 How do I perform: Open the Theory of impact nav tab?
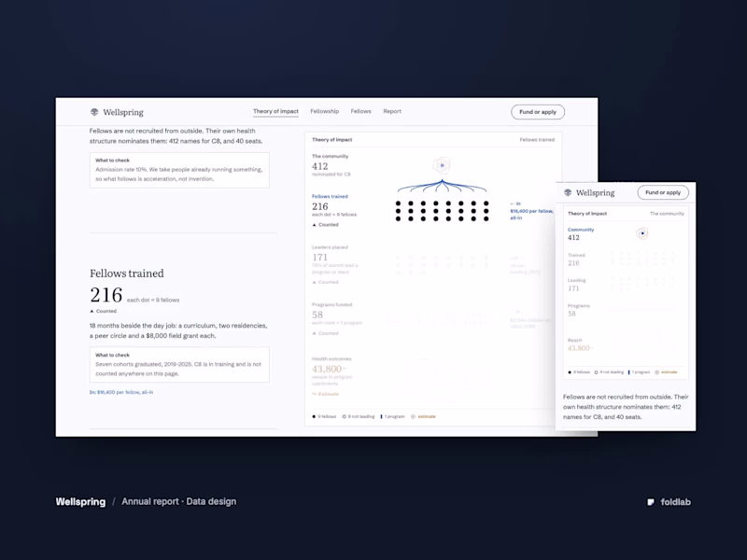[275, 111]
